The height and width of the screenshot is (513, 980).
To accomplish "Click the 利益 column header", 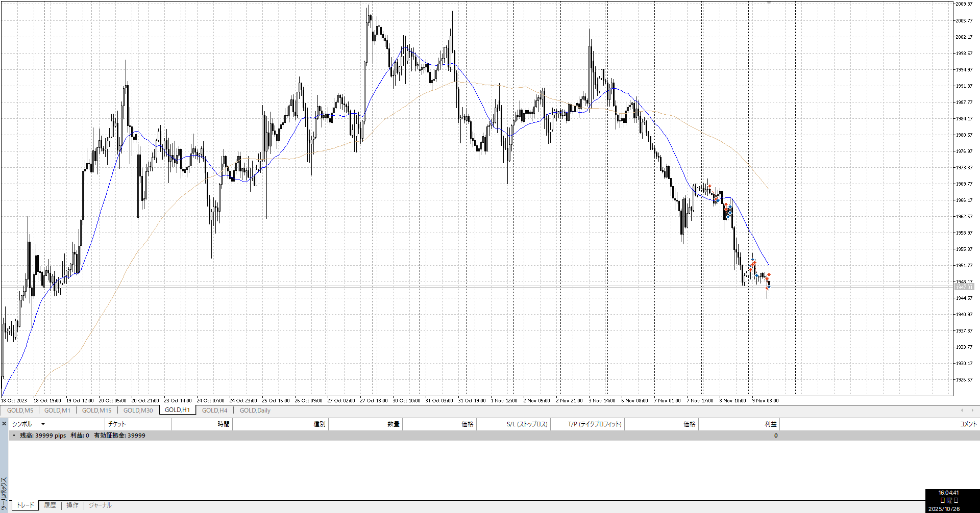I will (770, 424).
